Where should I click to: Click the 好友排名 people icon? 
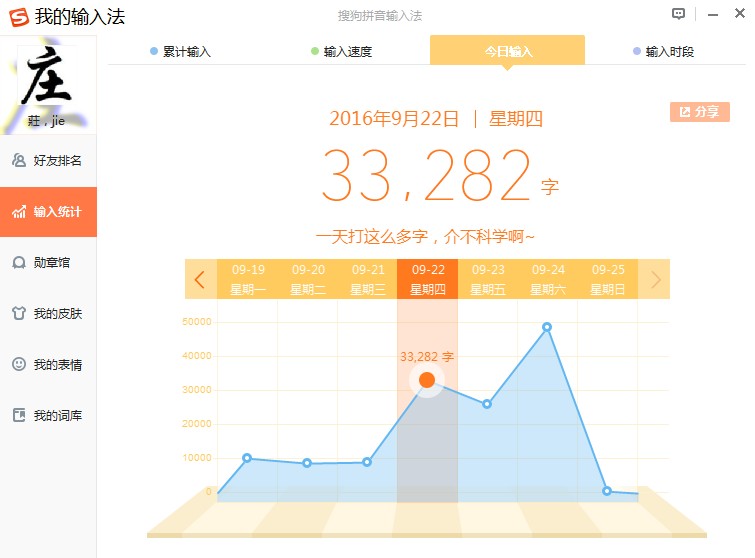(x=19, y=160)
